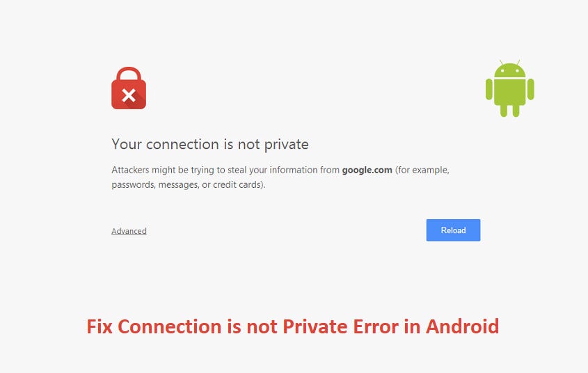Click the 'passwords, messages, or credit cards' line
Image resolution: width=588 pixels, height=373 pixels.
[188, 185]
